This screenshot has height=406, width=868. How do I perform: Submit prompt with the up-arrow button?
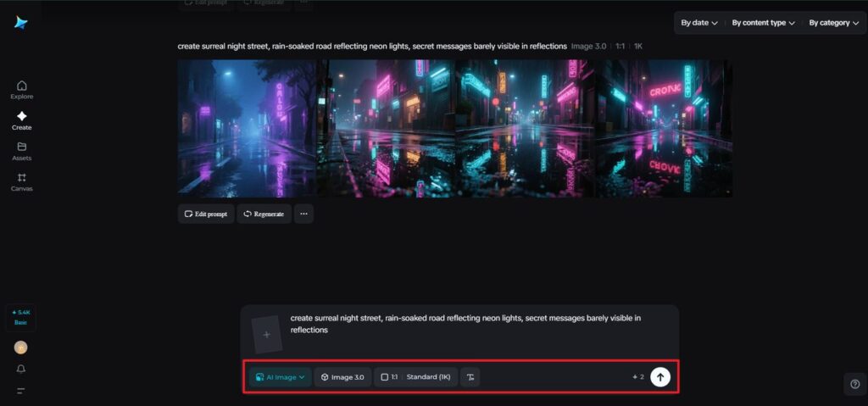coord(660,377)
